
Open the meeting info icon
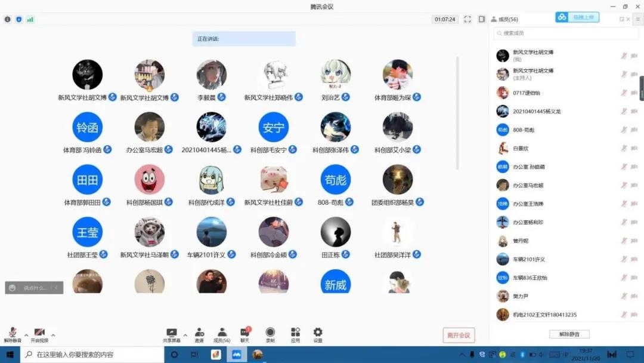click(x=8, y=19)
